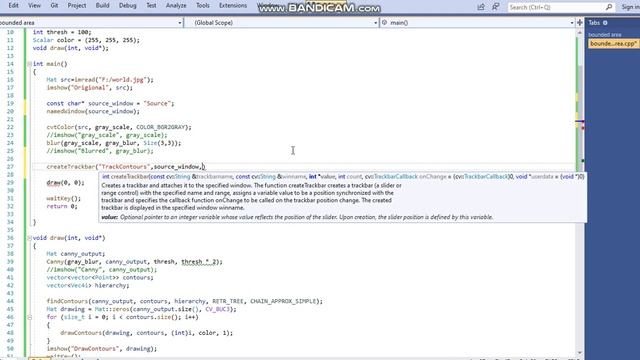Open the Build menu
This screenshot has height=360, width=640.
(x=102, y=5)
